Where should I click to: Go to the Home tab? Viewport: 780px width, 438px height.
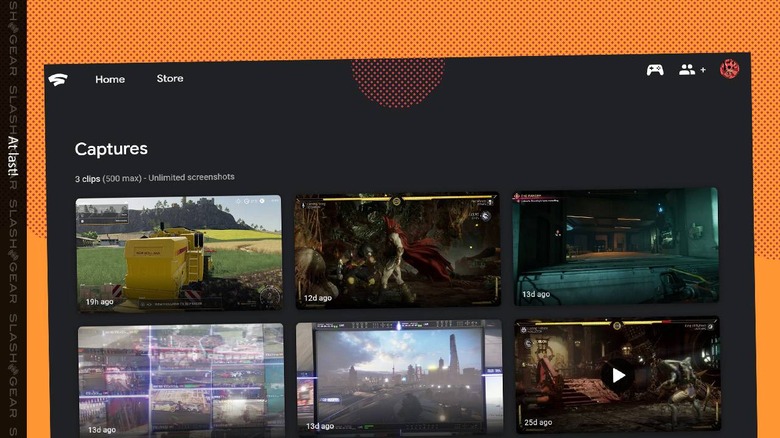point(110,79)
